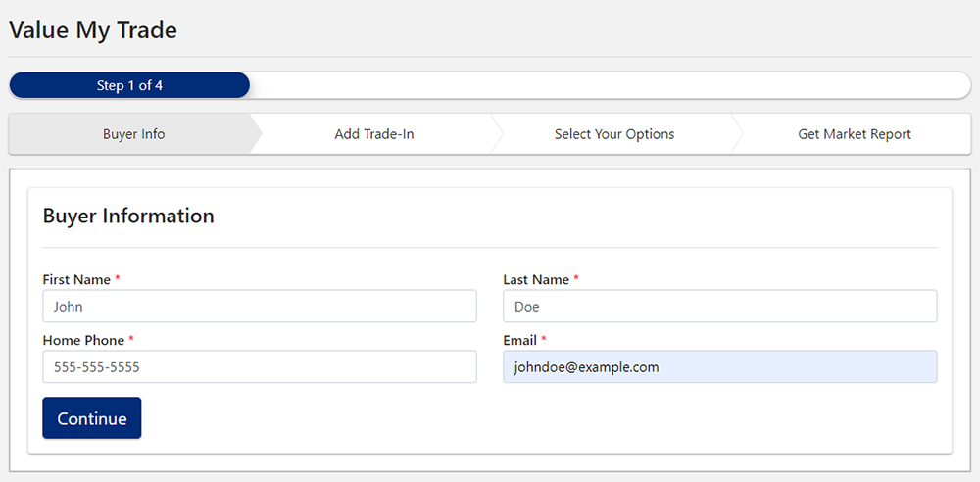Screen dimensions: 980x482
Task: Click the First Name label text
Action: coord(76,280)
